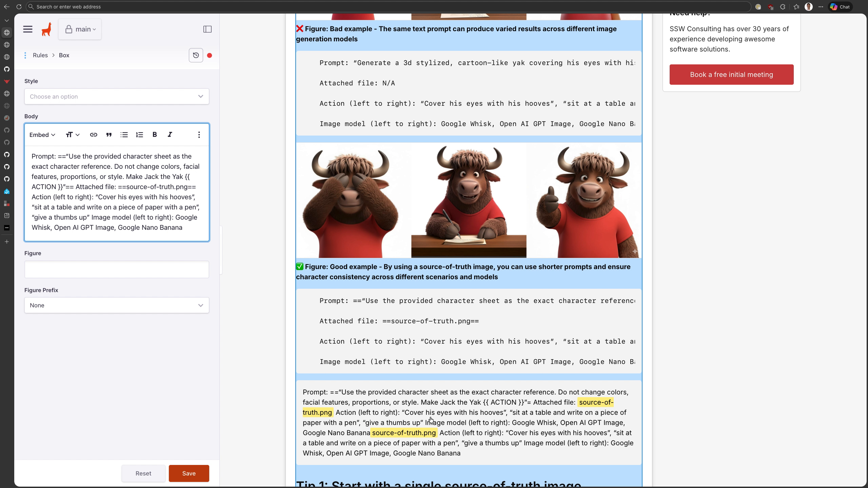Open the OneDrive icon in the sidebar
The height and width of the screenshot is (488, 868).
click(x=7, y=191)
